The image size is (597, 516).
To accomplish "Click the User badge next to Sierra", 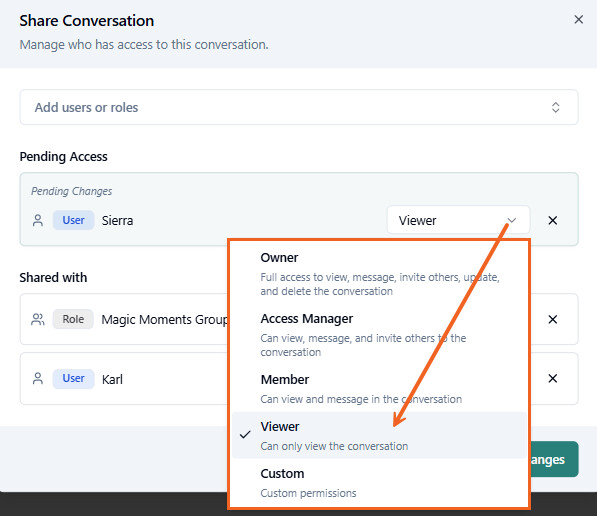I will coord(73,220).
